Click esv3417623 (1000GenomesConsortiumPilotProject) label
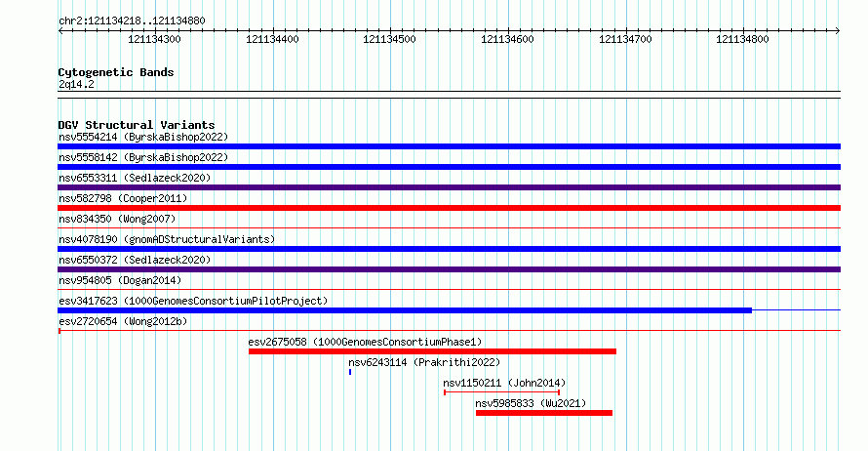The image size is (868, 451). 193,301
